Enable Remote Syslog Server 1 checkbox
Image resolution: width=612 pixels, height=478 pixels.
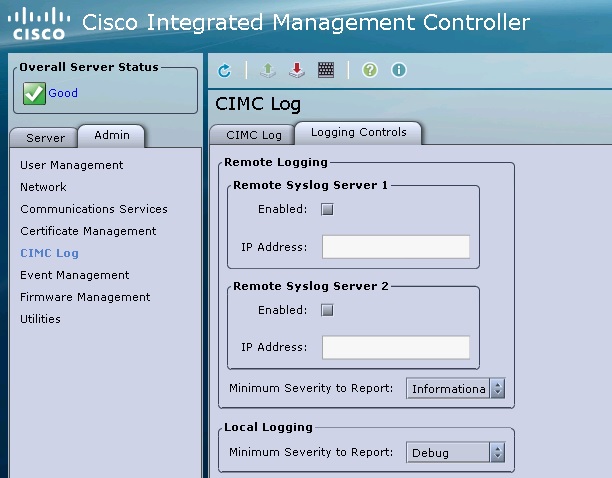(x=327, y=210)
